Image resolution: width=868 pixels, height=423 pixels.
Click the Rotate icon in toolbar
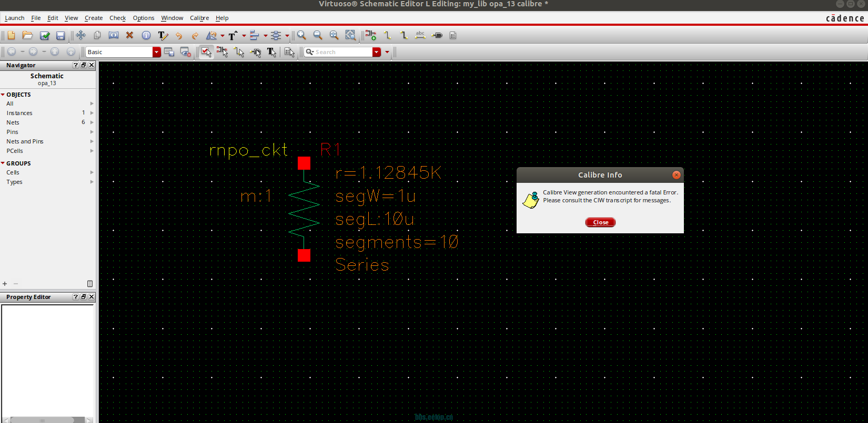(211, 35)
